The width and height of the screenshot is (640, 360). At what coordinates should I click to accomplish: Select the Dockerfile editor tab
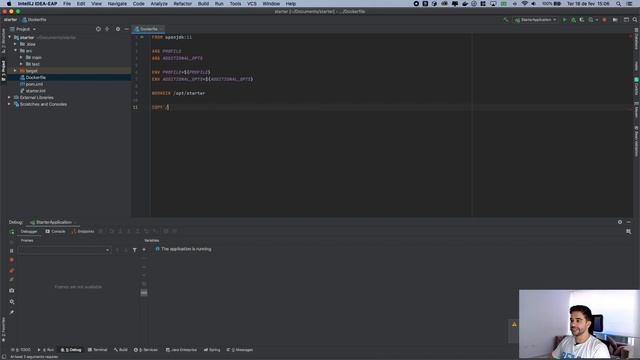tap(149, 29)
